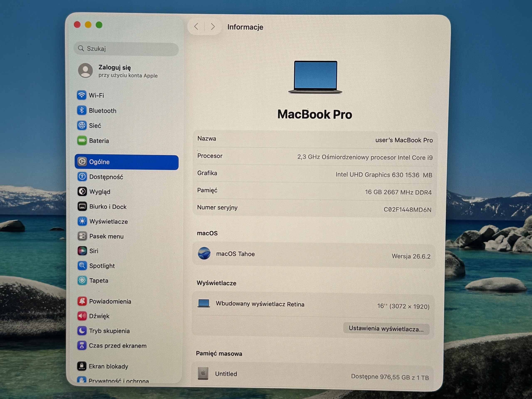This screenshot has width=532, height=399.
Task: Open the Tapeta sidebar label
Action: (99, 281)
